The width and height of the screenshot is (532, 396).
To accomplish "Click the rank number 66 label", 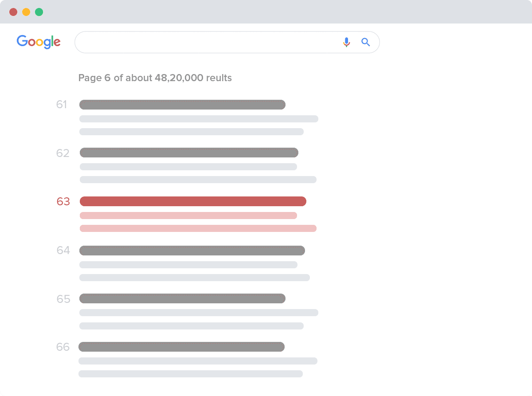I will click(x=63, y=347).
